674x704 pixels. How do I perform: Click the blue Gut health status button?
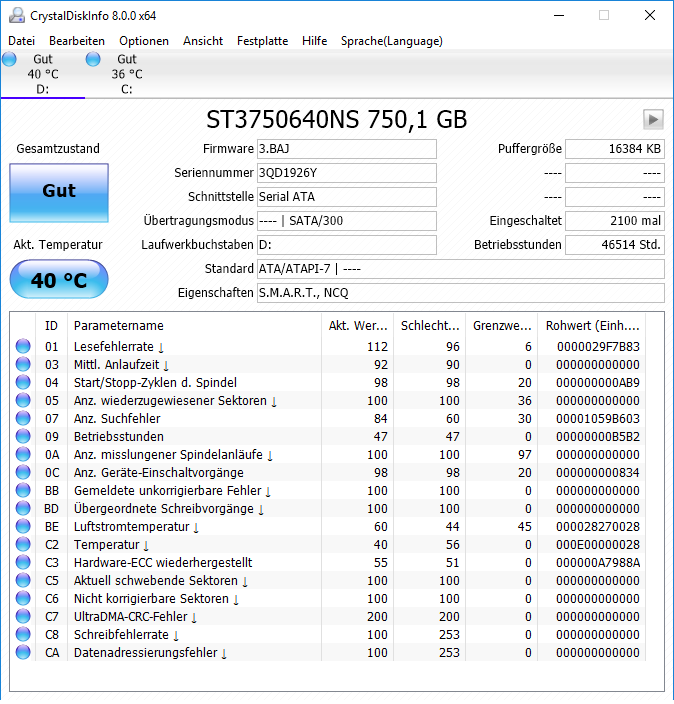tap(59, 193)
